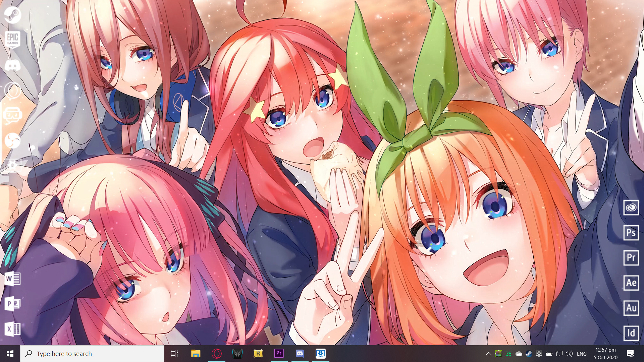The width and height of the screenshot is (644, 362).
Task: Open OneDrive cloud icon in the tray
Action: tap(519, 354)
